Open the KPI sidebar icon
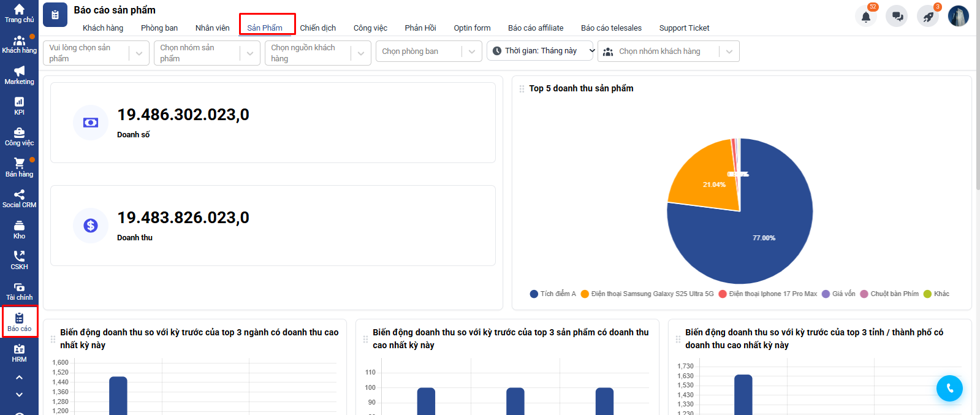 (19, 106)
